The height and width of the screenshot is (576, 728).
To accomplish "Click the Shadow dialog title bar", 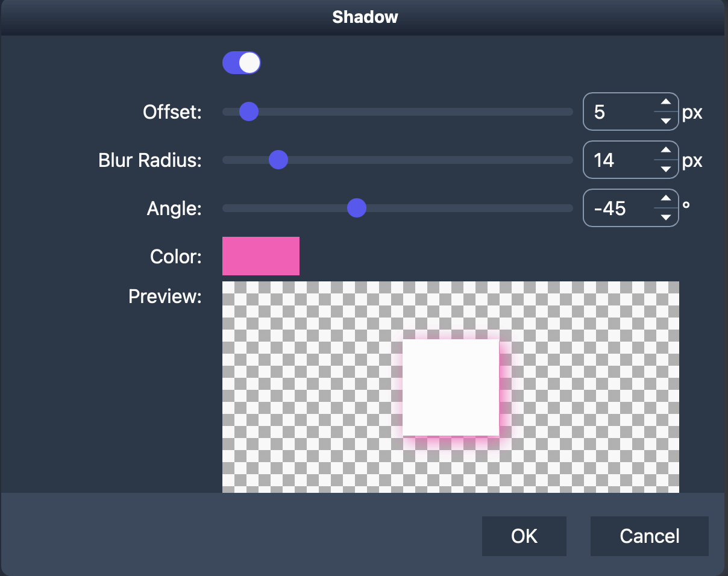I will click(364, 17).
